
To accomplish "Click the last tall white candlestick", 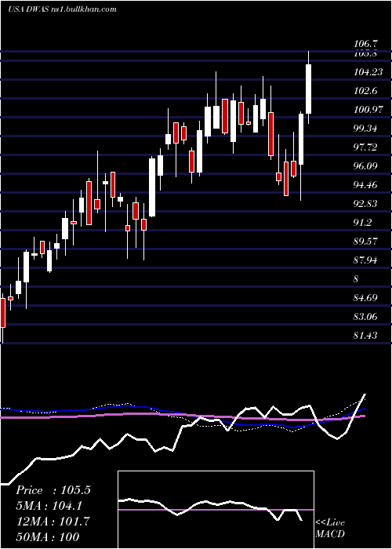I will click(308, 88).
